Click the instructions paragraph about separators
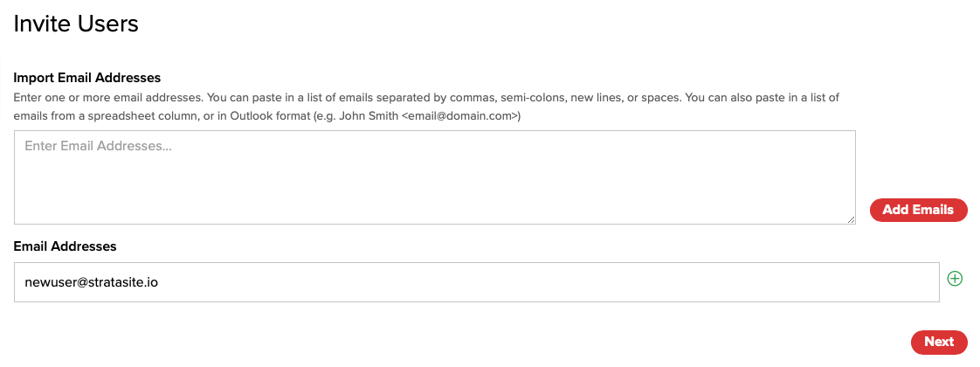This screenshot has height=367, width=980. click(x=426, y=107)
